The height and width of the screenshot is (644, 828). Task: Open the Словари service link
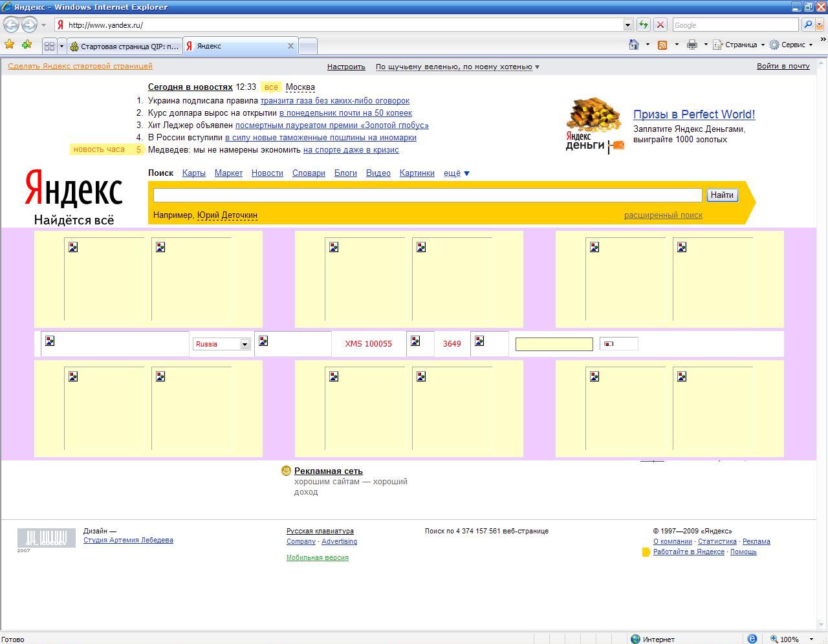point(309,173)
